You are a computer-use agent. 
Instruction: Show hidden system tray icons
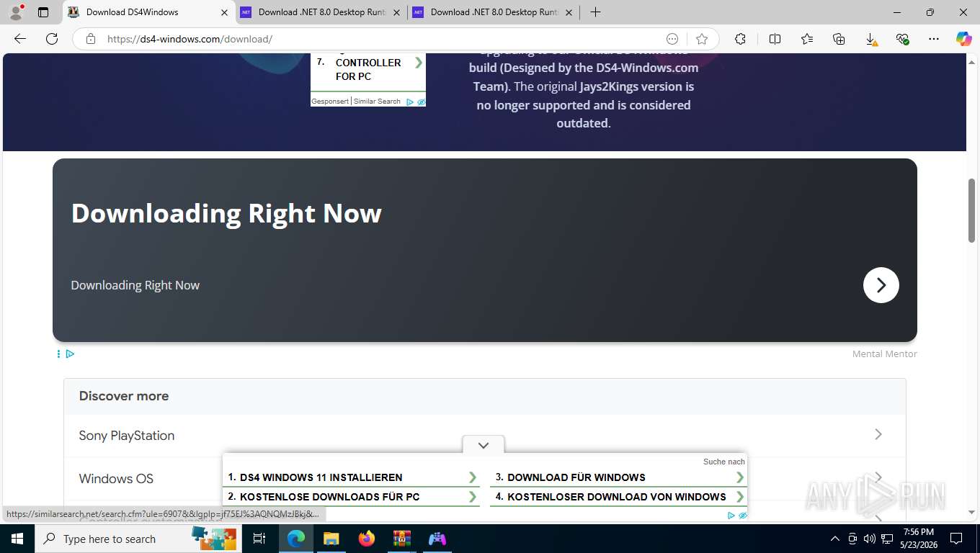(x=835, y=539)
